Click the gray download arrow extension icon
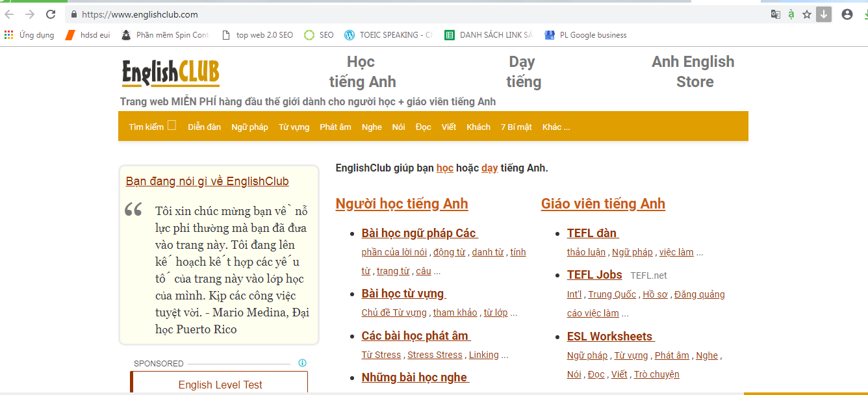The height and width of the screenshot is (395, 868). pos(824,14)
